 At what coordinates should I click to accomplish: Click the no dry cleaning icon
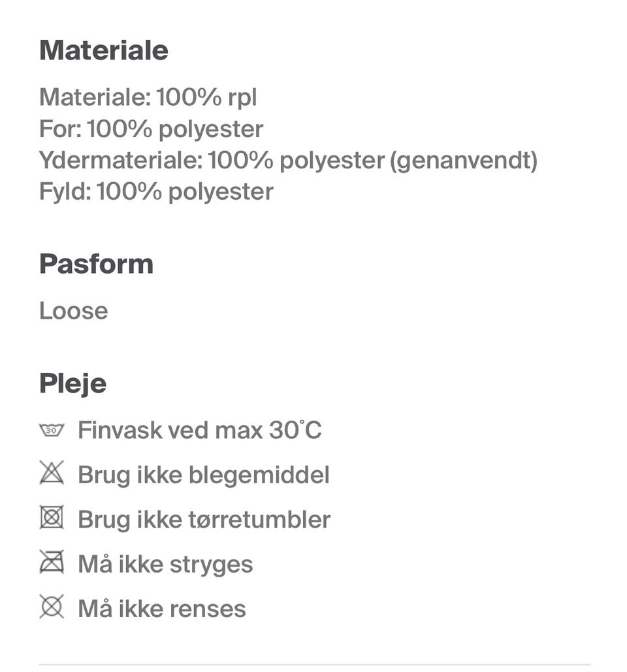[x=52, y=607]
